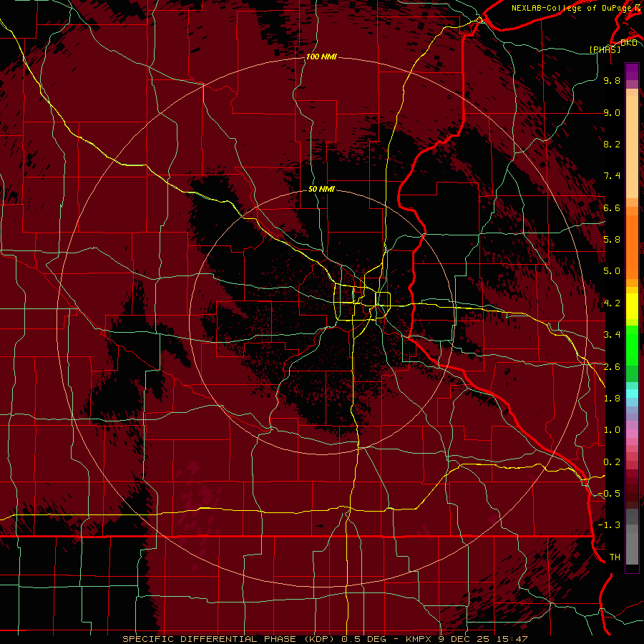Click the 1.0 value on the color scale

[x=612, y=430]
